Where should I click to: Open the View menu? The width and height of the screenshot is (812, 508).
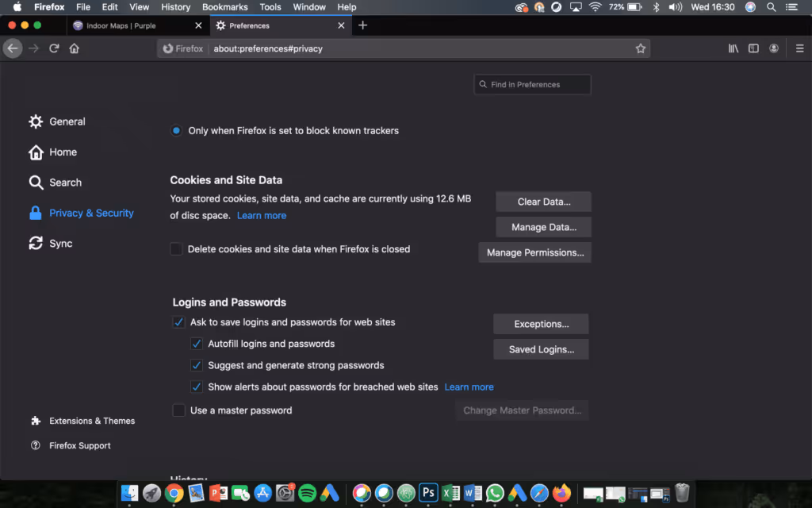click(x=139, y=7)
